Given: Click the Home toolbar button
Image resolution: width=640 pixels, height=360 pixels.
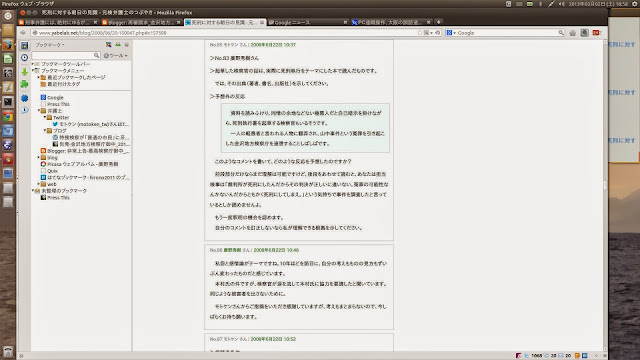Looking at the screenshot, I should 573,33.
